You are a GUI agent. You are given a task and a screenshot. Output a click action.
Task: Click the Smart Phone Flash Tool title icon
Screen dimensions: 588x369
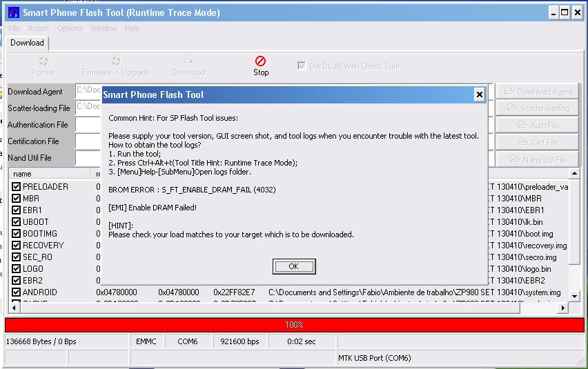[13, 12]
